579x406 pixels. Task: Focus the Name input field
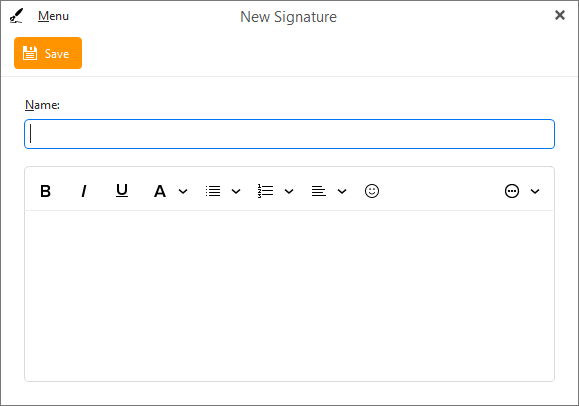point(290,134)
